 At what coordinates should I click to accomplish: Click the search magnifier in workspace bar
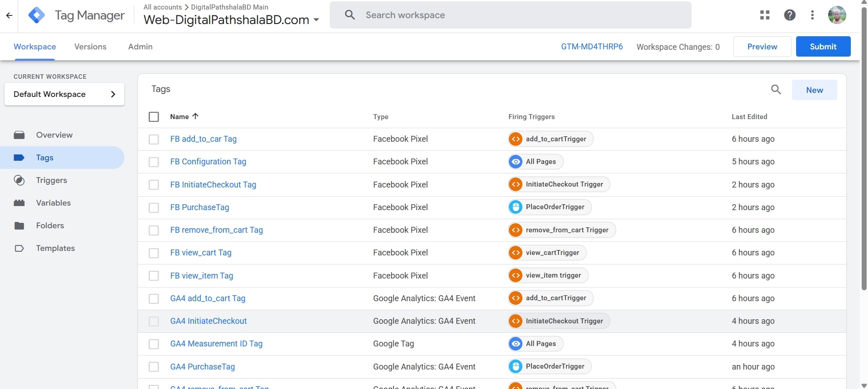350,15
